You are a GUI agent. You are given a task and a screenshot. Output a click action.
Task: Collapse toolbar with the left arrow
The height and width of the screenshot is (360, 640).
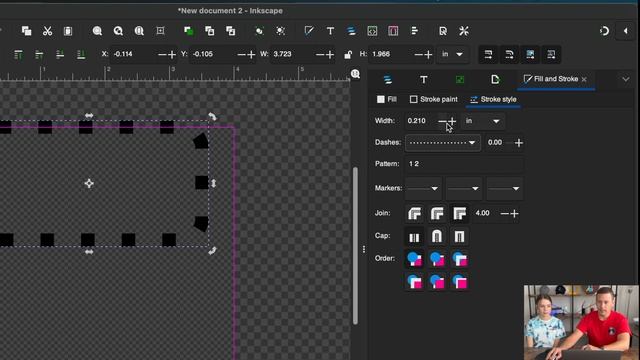(x=625, y=31)
